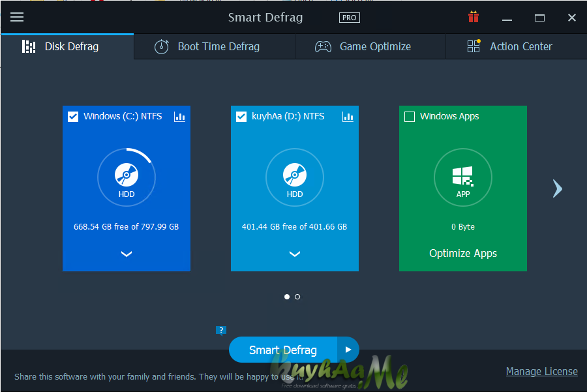Click the Windows APP icon circle

click(x=462, y=177)
